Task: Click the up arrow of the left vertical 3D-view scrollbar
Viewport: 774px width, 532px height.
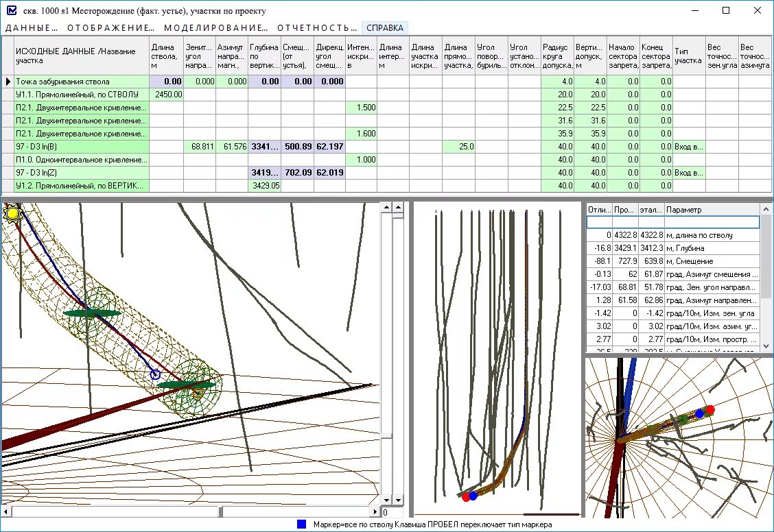Action: coord(386,207)
